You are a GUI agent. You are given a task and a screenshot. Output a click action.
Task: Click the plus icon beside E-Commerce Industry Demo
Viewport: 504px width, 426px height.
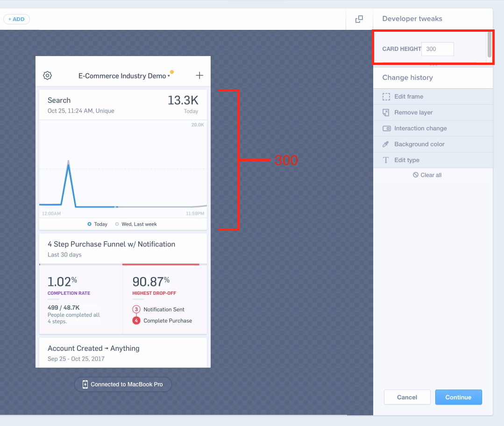[199, 76]
